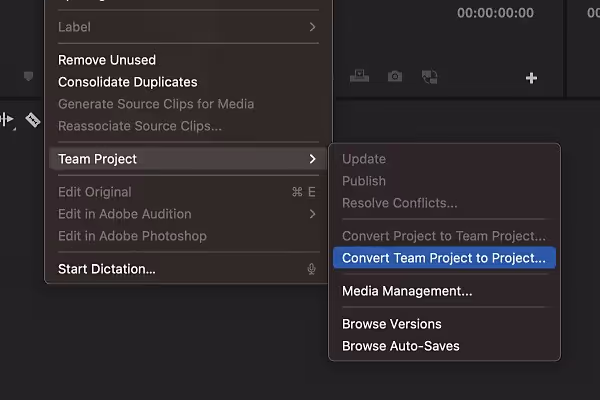Viewport: 600px width, 400px height.
Task: Select the Ripple Edit tool
Action: coord(7,120)
